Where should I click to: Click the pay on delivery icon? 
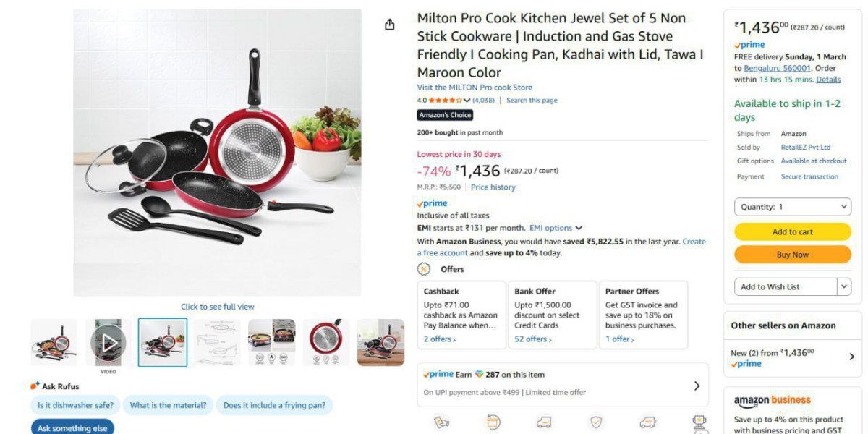click(x=441, y=422)
